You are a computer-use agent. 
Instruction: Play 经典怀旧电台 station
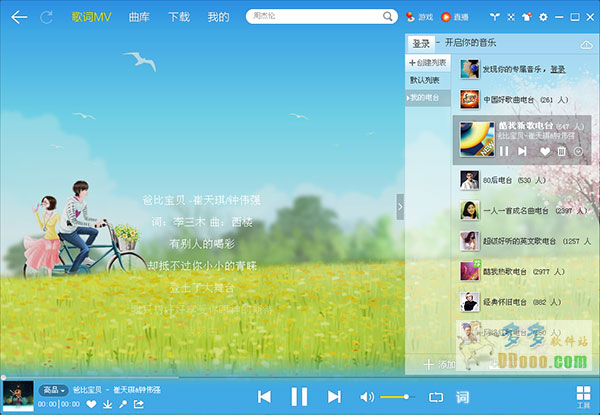point(523,302)
